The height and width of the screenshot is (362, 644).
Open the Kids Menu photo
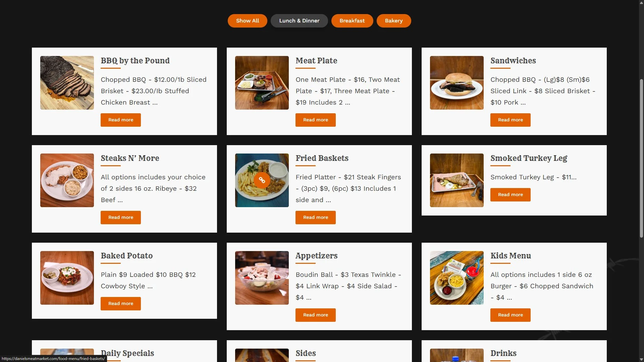point(457,278)
